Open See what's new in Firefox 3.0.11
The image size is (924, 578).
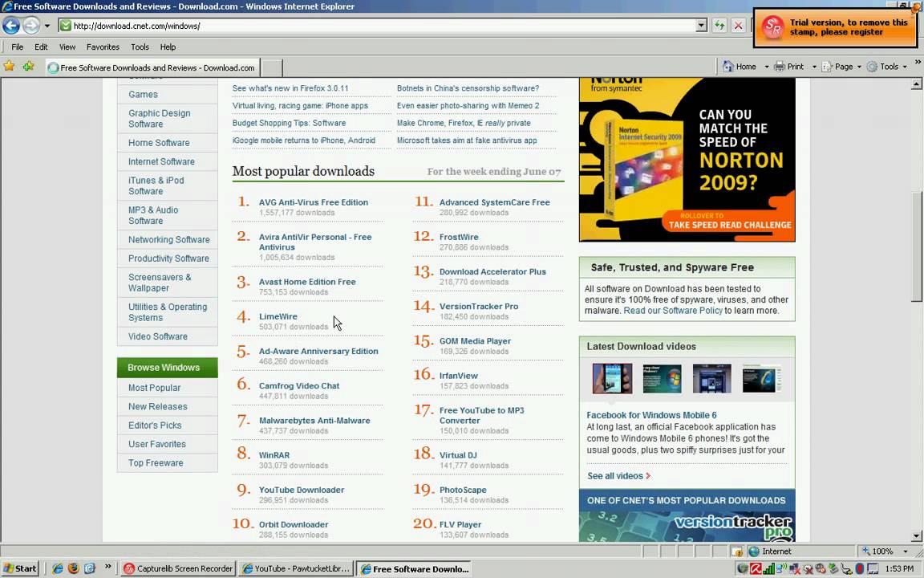290,88
